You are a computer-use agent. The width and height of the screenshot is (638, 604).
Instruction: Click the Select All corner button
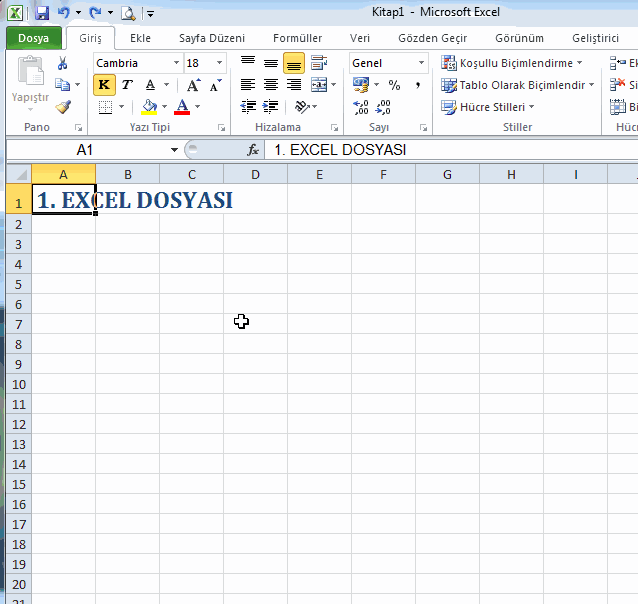19,174
